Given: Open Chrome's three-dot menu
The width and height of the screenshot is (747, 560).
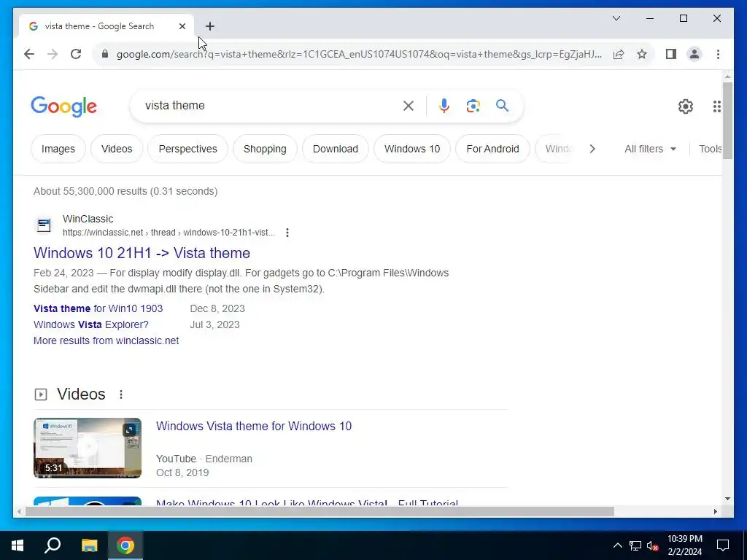Looking at the screenshot, I should pos(718,54).
